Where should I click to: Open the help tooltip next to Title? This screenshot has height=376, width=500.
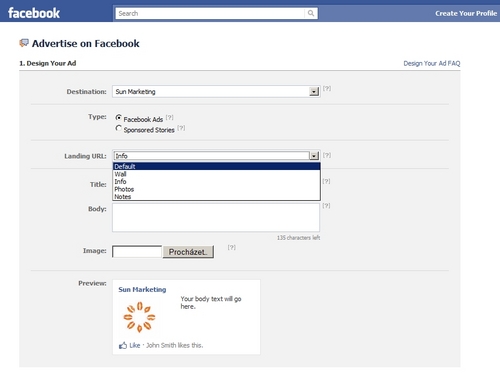click(326, 181)
